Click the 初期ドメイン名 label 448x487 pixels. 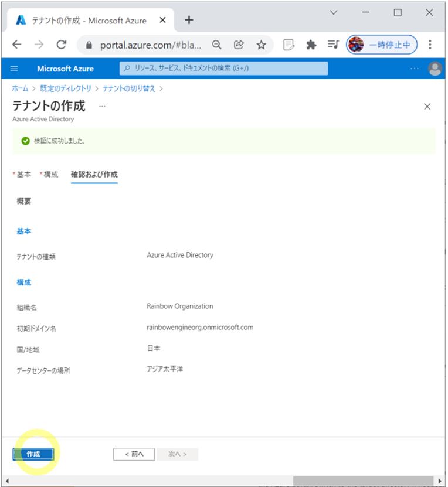tap(36, 328)
